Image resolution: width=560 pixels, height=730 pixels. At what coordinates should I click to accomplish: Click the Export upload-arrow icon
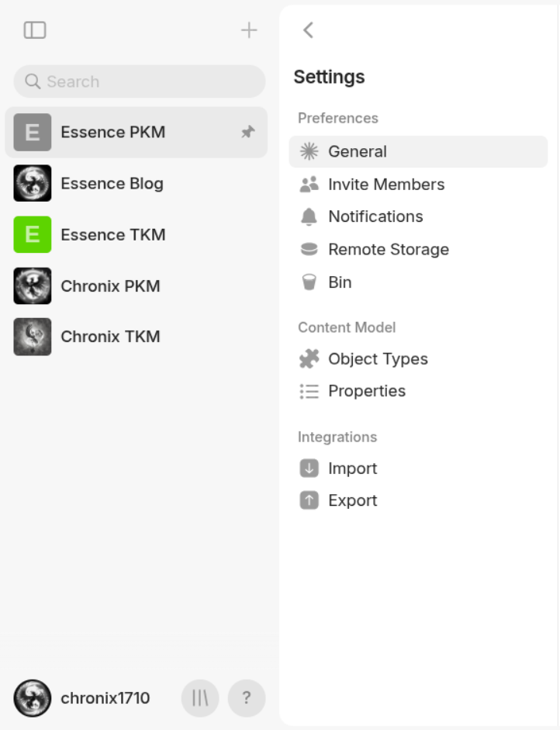click(309, 500)
